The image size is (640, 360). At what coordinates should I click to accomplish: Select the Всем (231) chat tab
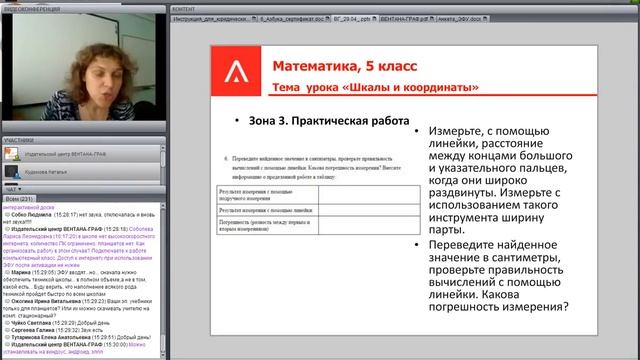tap(19, 199)
